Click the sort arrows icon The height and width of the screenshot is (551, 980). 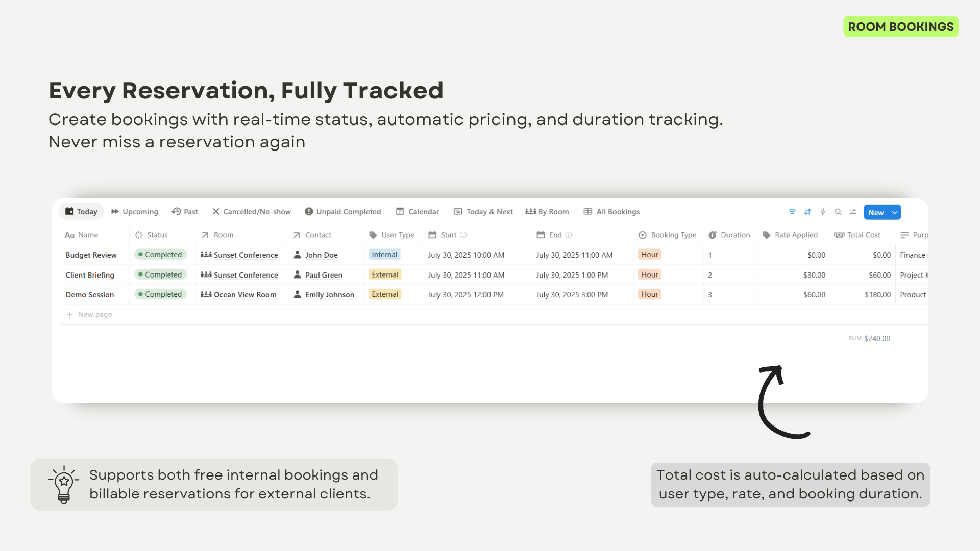coord(807,212)
